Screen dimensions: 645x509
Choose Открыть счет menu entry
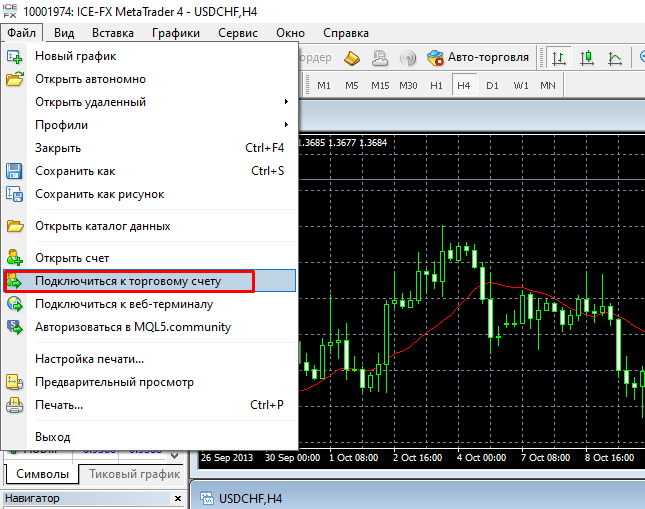coord(150,258)
